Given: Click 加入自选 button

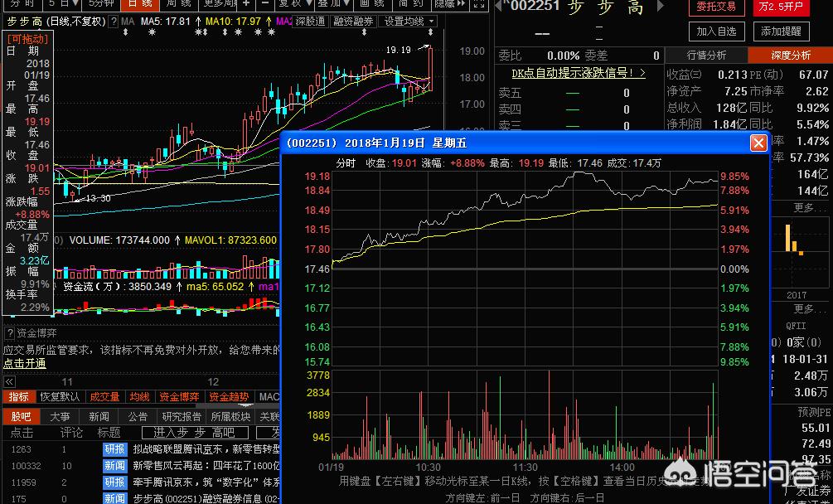Looking at the screenshot, I should click(x=716, y=31).
